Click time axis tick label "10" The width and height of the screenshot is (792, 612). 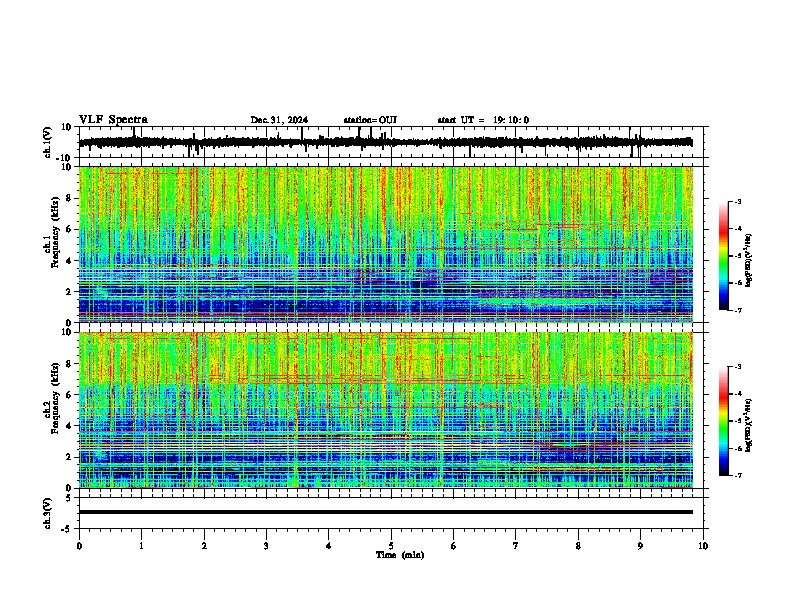coord(703,546)
